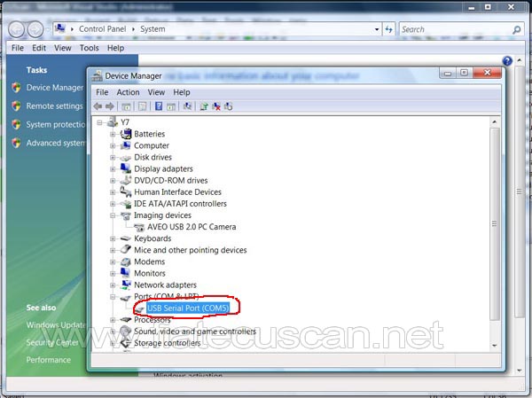
Task: Click Scan for hardware changes toolbar icon
Action: [187, 106]
